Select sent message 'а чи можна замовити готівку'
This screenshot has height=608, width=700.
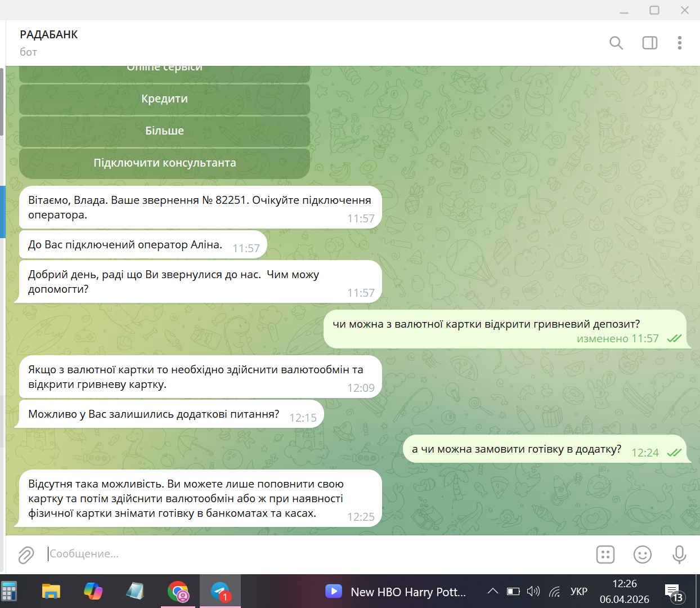[x=545, y=449]
